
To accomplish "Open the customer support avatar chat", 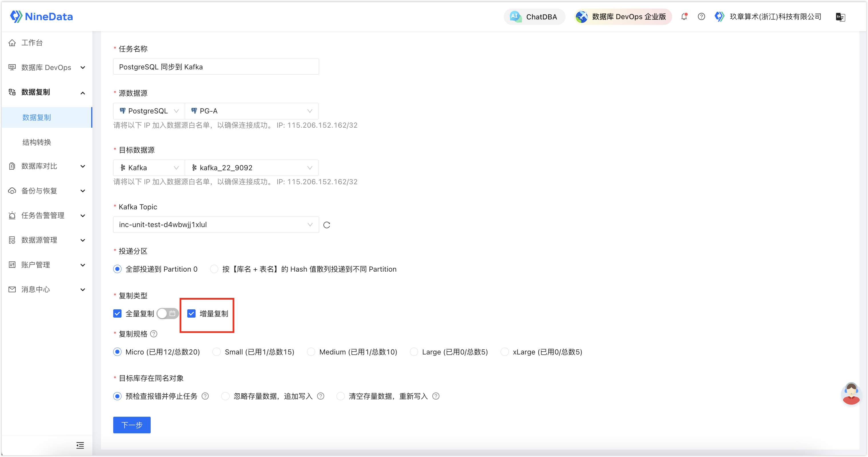I will click(851, 393).
